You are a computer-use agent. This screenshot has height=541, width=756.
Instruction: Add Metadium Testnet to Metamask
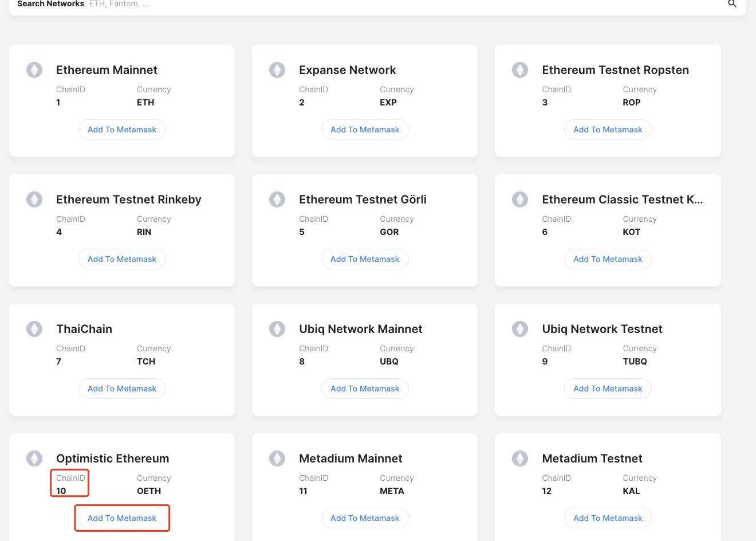point(608,518)
